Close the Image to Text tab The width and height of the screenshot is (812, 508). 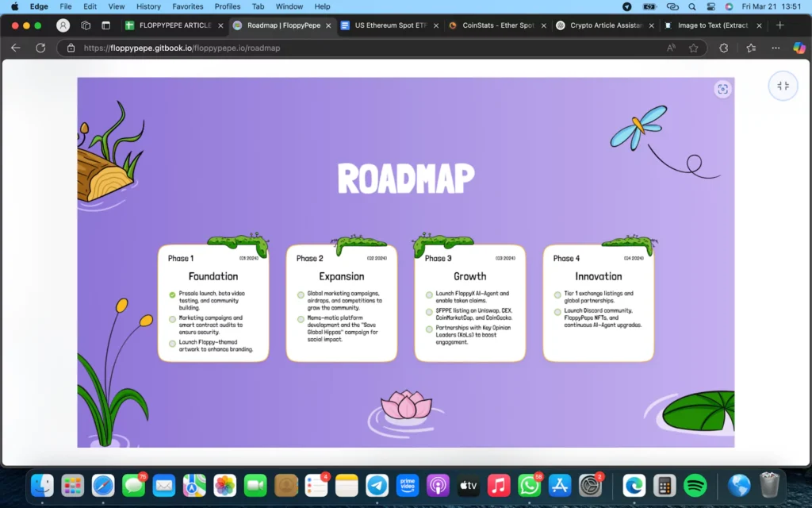(x=759, y=25)
